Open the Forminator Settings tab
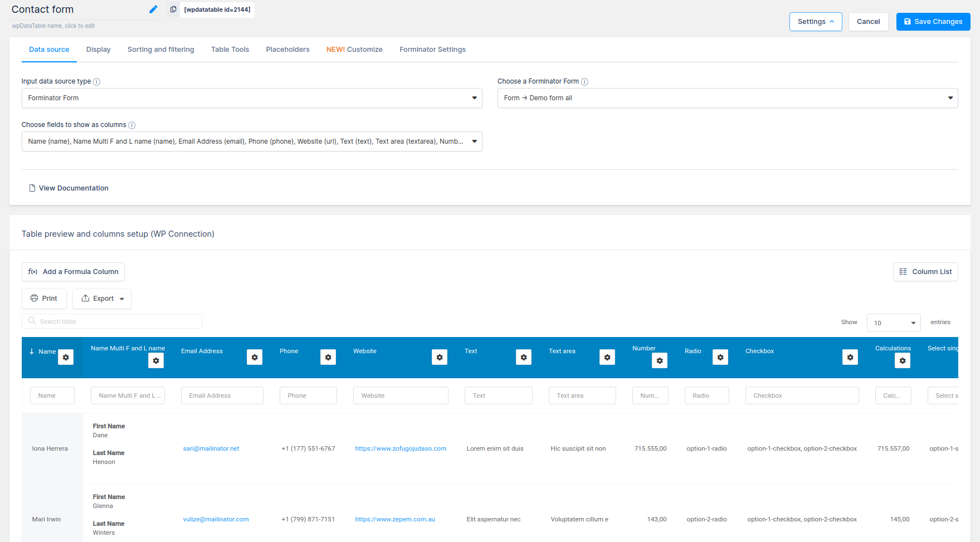The image size is (980, 542). (432, 50)
